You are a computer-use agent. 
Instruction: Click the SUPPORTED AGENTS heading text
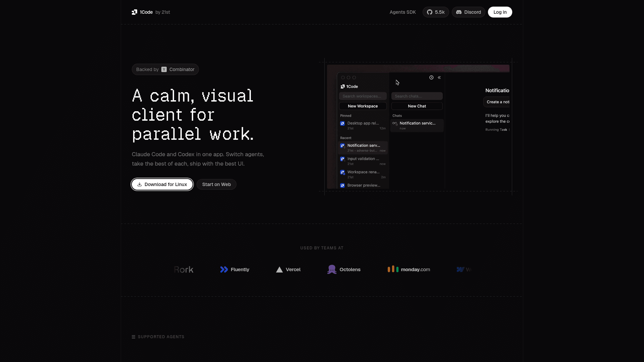point(161,337)
